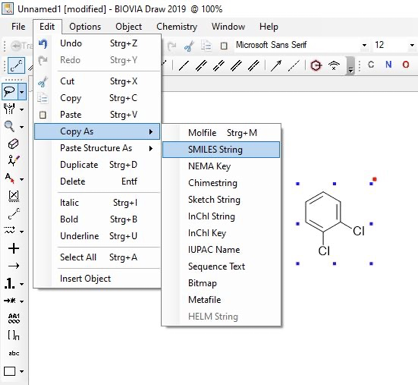Viewport: 418px width, 386px height.
Task: Expand the Paste Structure As submenu
Action: [97, 148]
